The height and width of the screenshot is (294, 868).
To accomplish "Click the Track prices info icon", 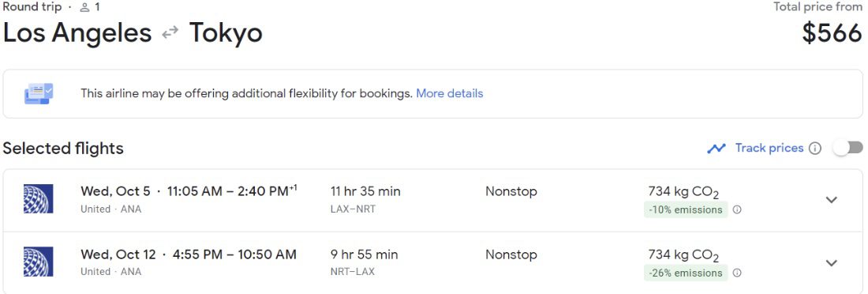I will [815, 148].
